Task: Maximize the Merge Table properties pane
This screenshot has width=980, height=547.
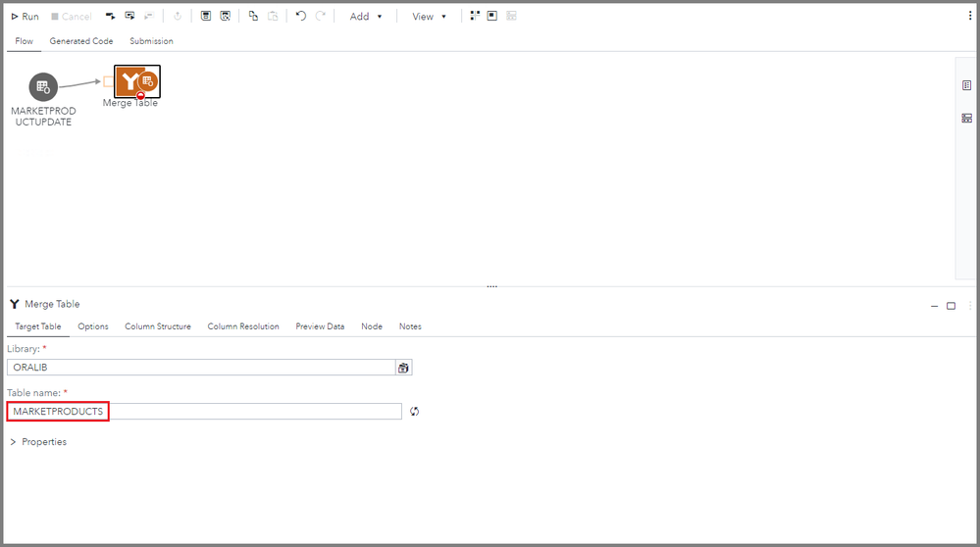Action: point(951,306)
